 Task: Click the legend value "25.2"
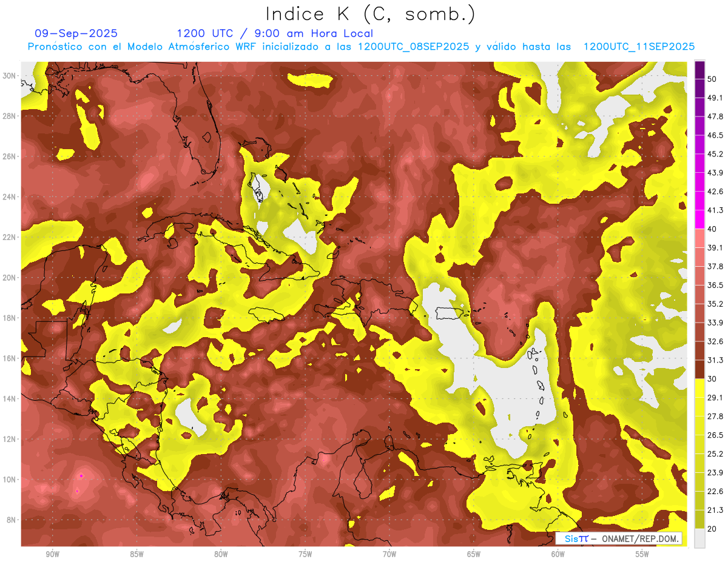point(715,453)
